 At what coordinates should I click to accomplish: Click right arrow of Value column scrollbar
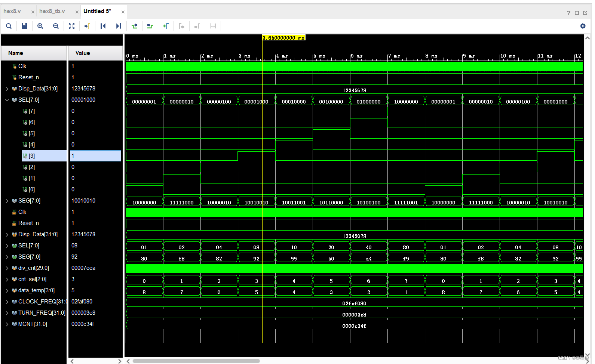120,361
